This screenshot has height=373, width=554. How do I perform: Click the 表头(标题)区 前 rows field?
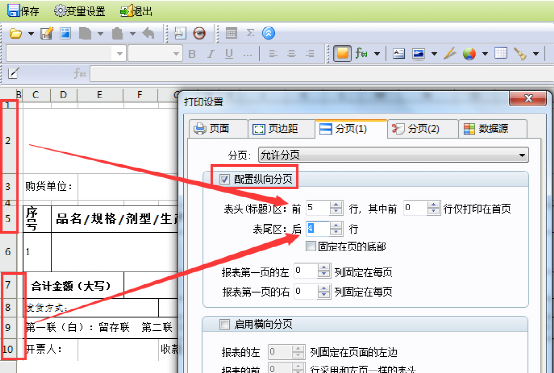pos(318,208)
